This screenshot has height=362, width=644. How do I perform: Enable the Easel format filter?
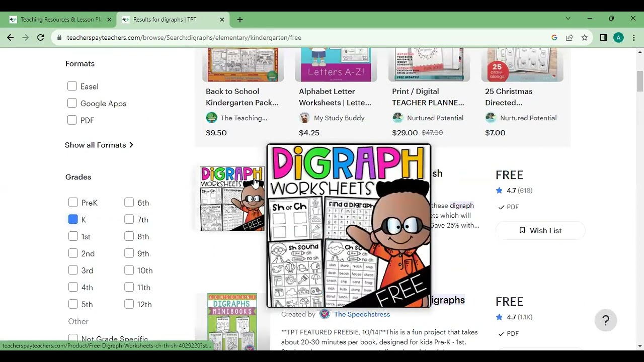point(72,86)
